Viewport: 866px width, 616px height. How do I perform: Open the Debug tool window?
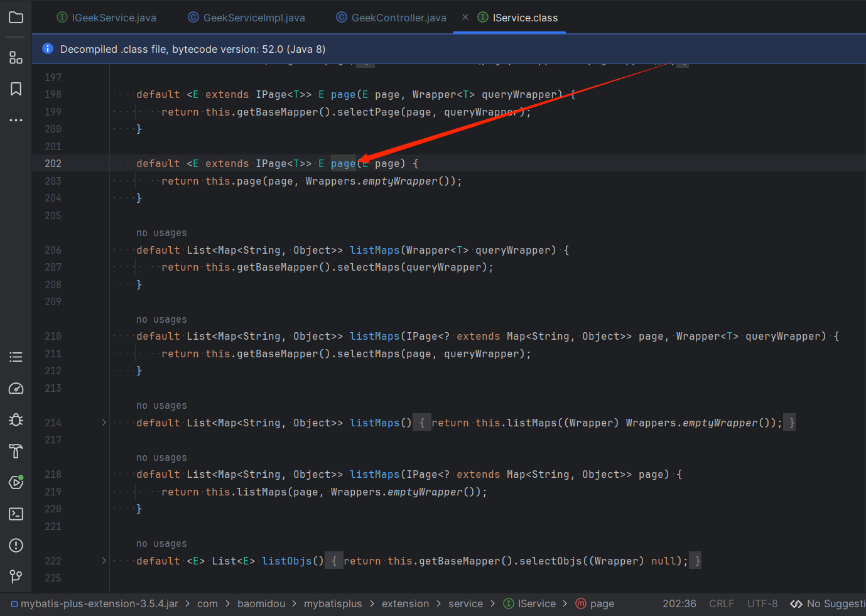point(16,419)
